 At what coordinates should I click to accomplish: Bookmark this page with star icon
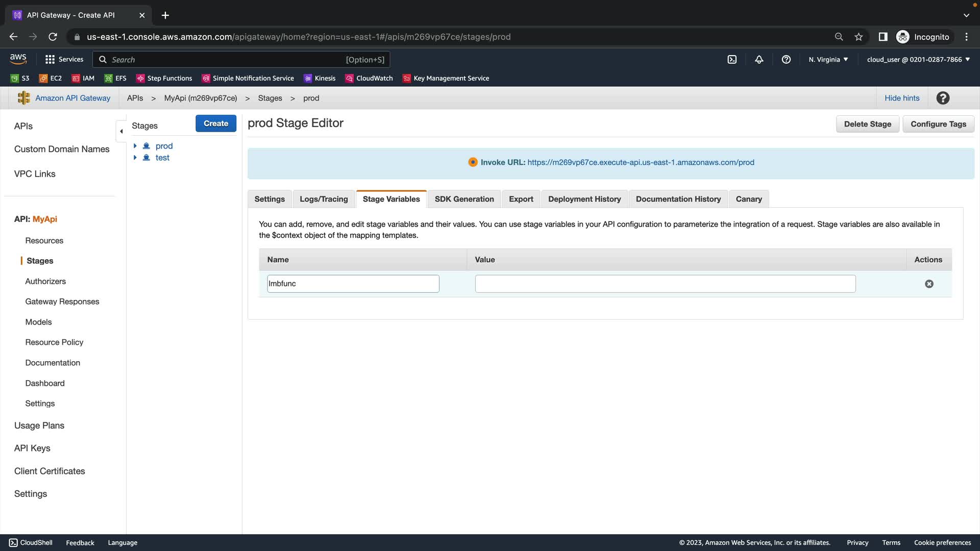tap(859, 37)
